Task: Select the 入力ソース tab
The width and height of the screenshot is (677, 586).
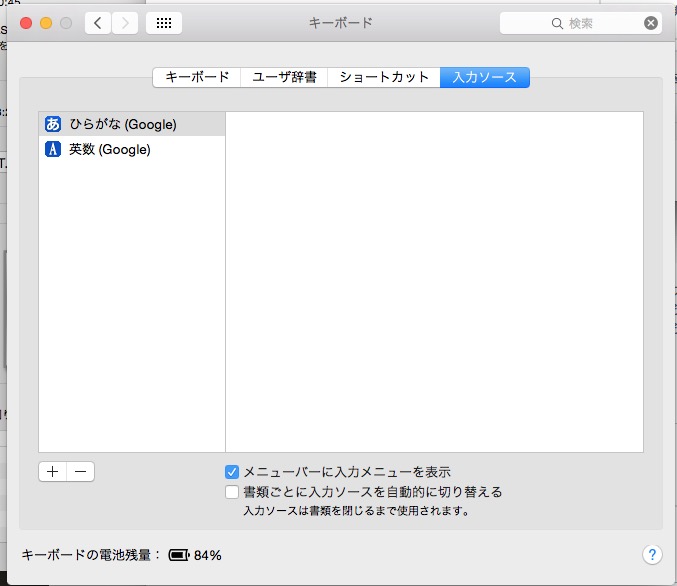Action: [484, 77]
